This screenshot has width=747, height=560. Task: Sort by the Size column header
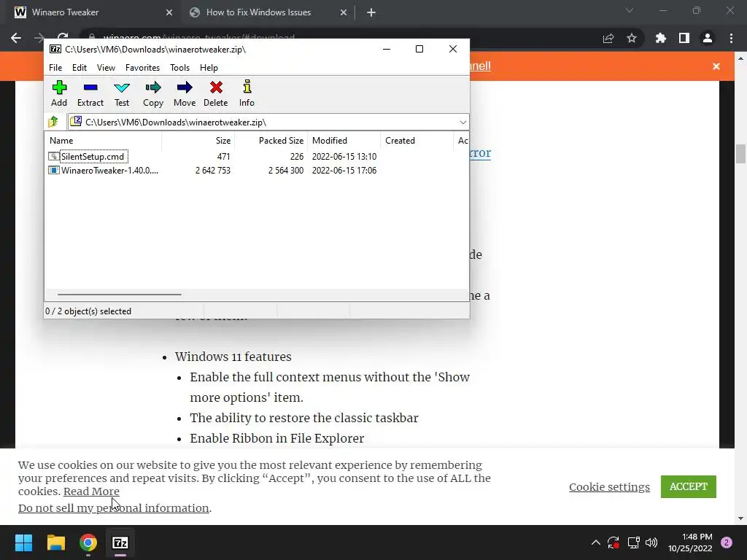198,141
